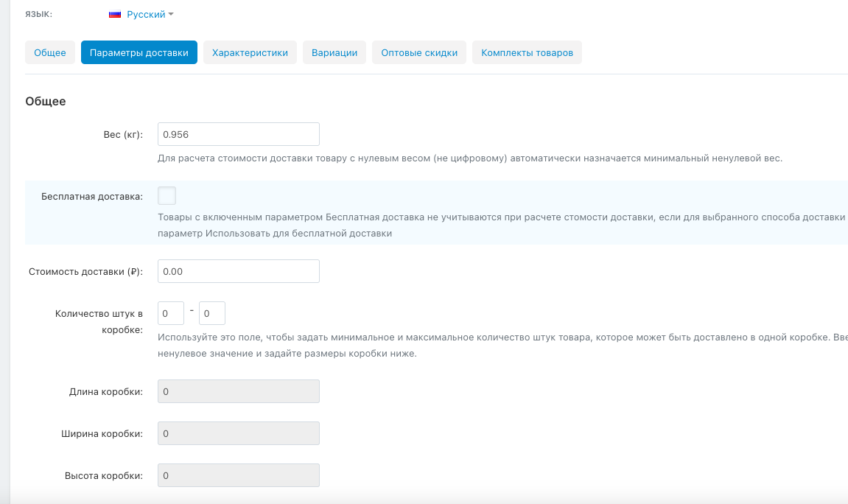Screen dimensions: 848x504
Task: Focus the Стоимость доставки input field
Action: click(x=239, y=271)
